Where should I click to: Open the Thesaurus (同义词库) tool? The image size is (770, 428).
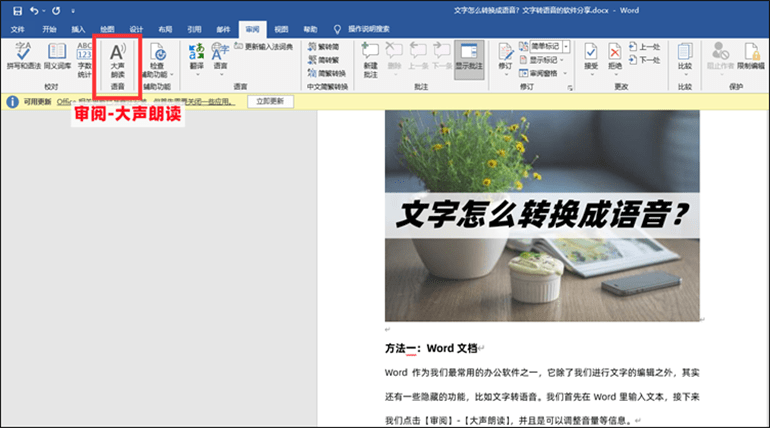tap(56, 57)
